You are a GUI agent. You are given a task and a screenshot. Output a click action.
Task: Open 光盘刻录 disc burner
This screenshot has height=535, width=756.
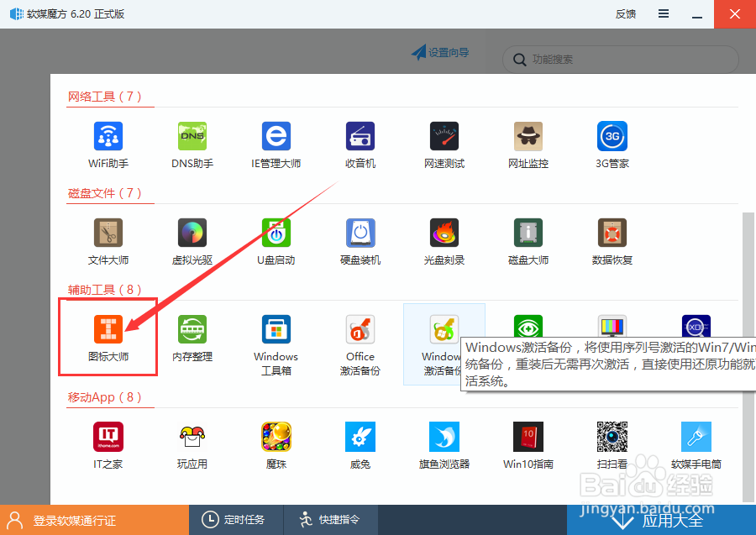click(444, 242)
